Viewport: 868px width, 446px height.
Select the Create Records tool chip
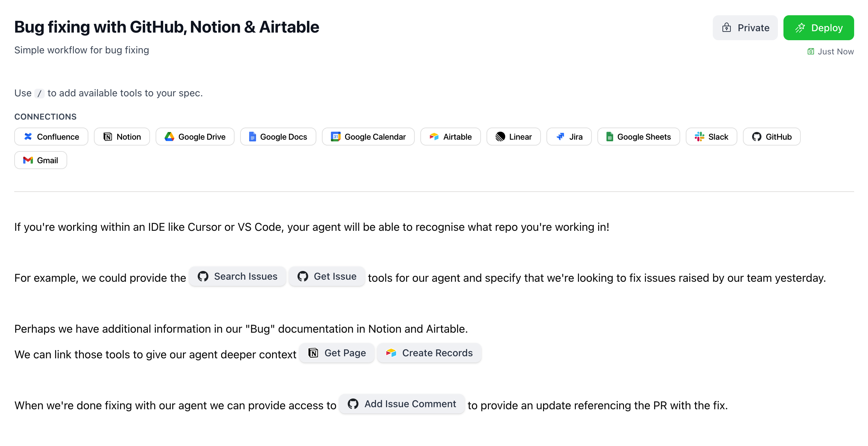(429, 353)
